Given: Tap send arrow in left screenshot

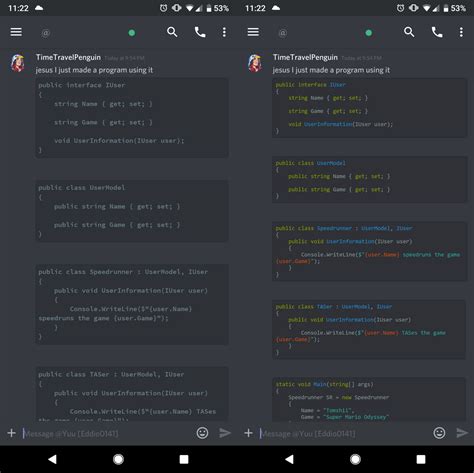Looking at the screenshot, I should (225, 433).
